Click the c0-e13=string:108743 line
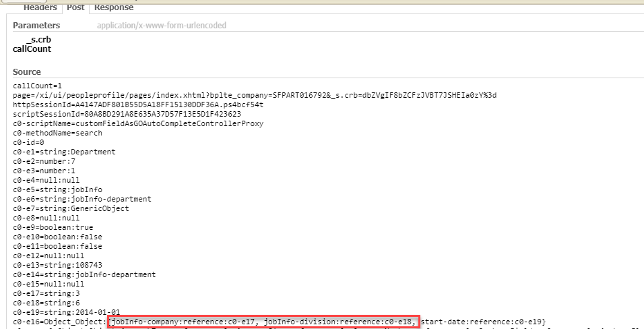This screenshot has width=644, height=329. click(x=57, y=265)
